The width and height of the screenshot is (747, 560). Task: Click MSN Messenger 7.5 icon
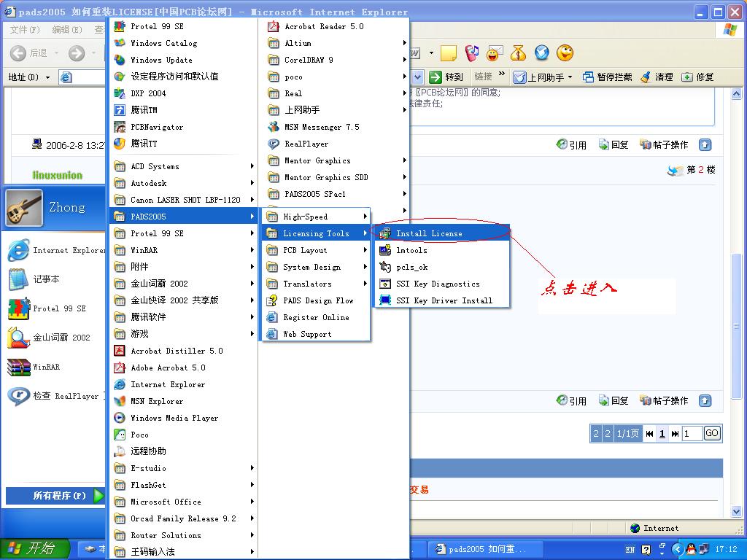pyautogui.click(x=274, y=127)
